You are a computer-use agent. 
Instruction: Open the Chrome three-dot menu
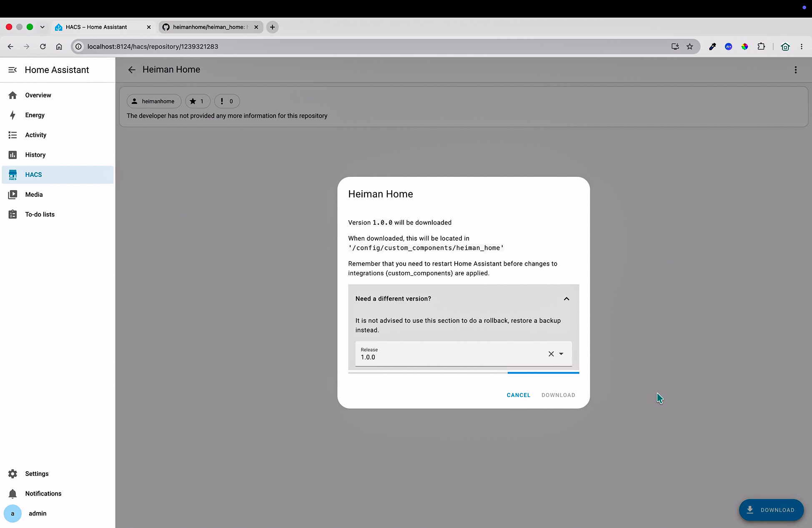(802, 47)
